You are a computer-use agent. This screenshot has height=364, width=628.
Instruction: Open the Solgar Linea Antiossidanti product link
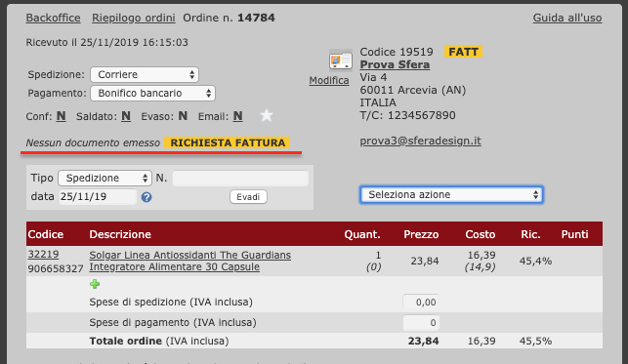[190, 261]
